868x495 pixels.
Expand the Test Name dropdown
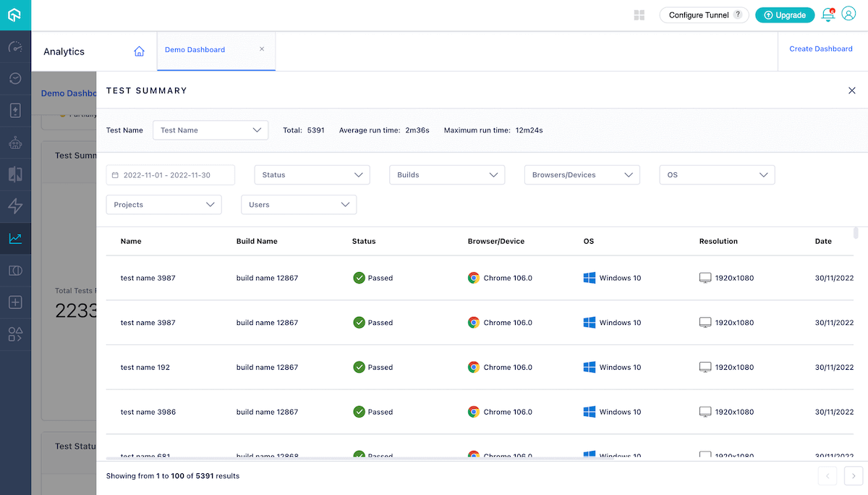(x=210, y=130)
